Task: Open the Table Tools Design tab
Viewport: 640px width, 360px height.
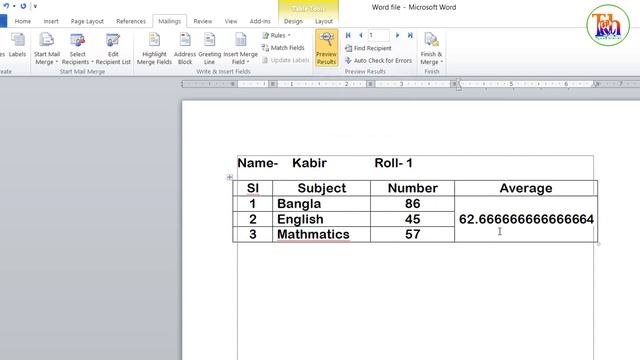Action: [293, 21]
